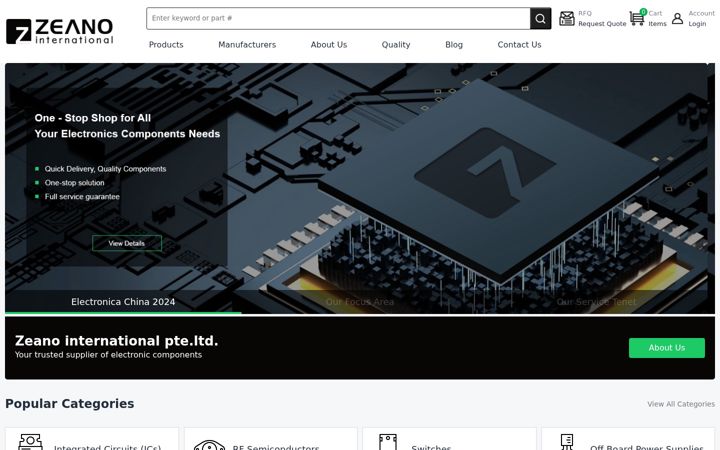Select the Electronica China 2024 slide tab
Viewport: 720px width, 450px height.
[x=123, y=302]
